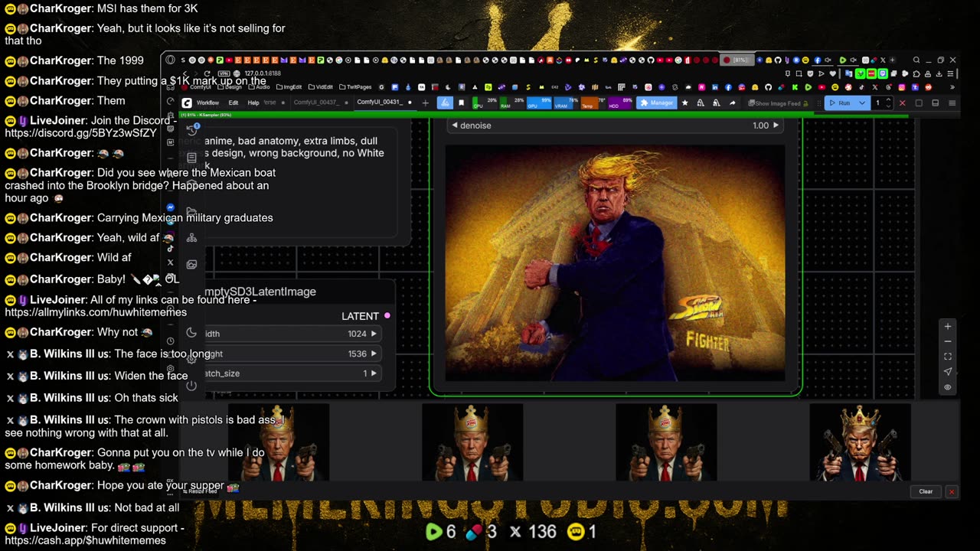Click the CPU usage monitor
The image size is (980, 551).
tap(485, 103)
